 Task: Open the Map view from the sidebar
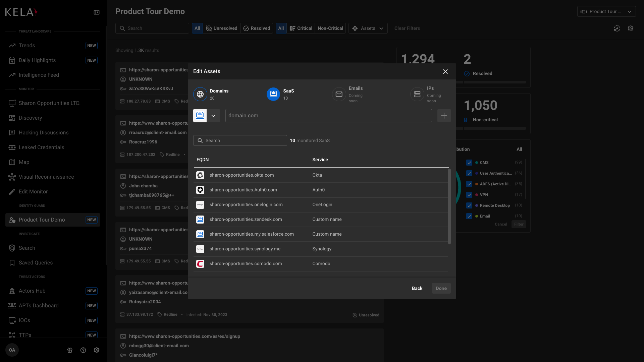(24, 162)
